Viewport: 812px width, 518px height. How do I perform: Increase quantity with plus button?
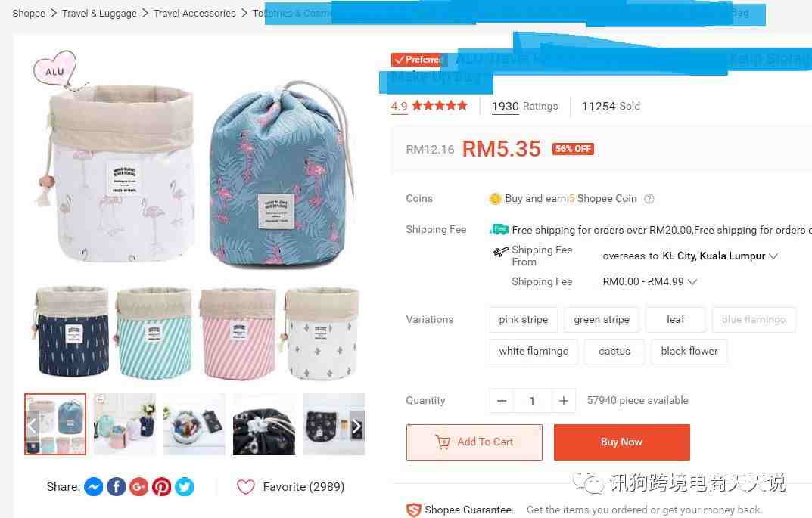564,401
